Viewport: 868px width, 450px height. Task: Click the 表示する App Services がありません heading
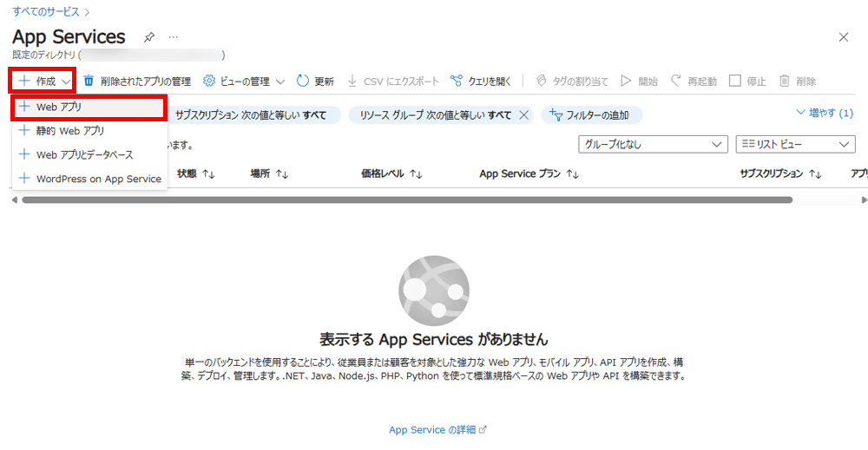pos(434,339)
